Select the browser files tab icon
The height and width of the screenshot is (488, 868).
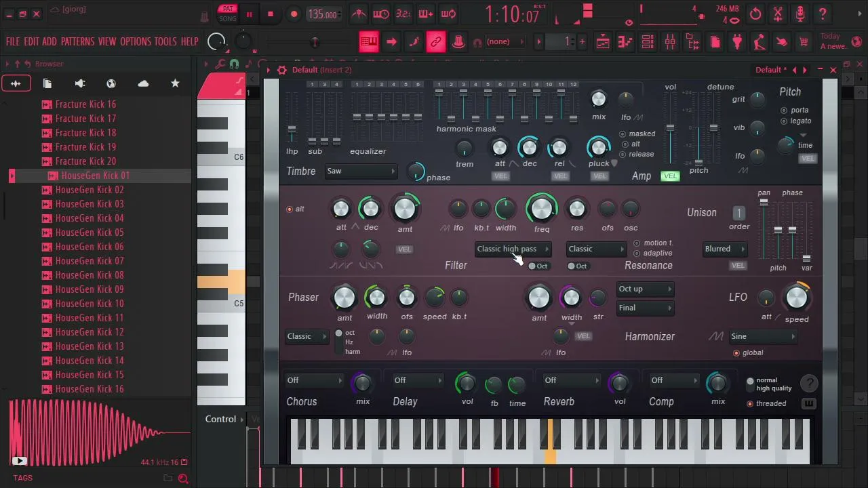click(x=47, y=83)
